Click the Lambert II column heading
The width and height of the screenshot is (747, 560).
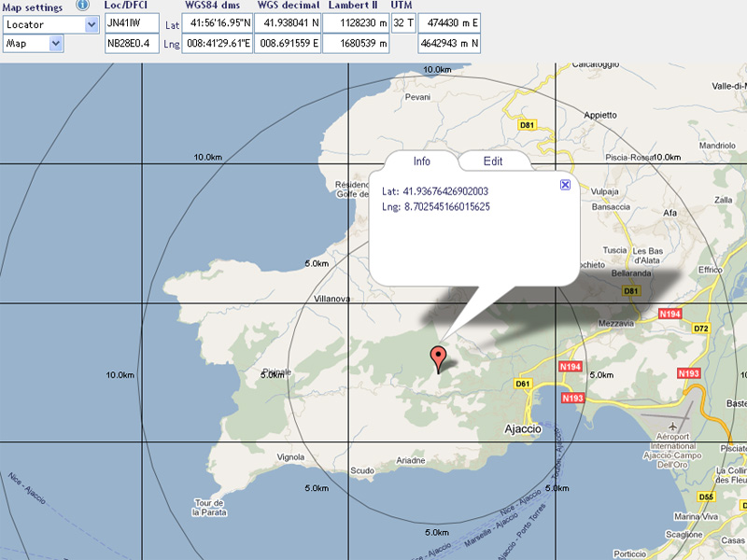(353, 6)
